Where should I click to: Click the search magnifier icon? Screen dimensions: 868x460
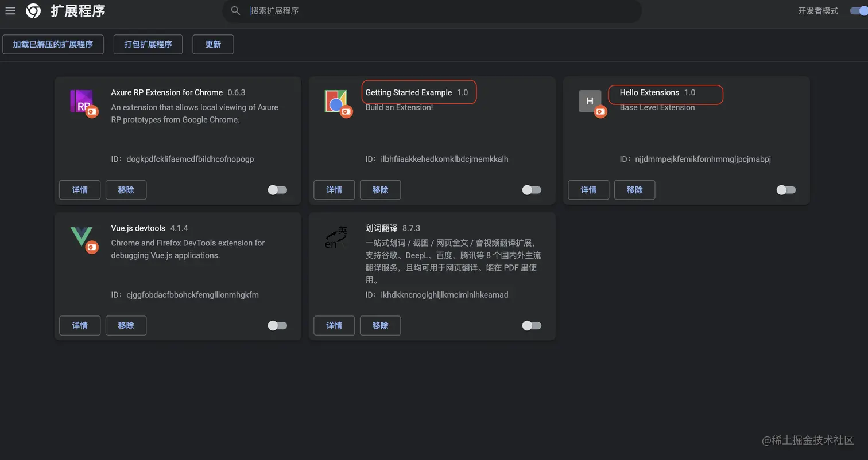click(x=235, y=10)
